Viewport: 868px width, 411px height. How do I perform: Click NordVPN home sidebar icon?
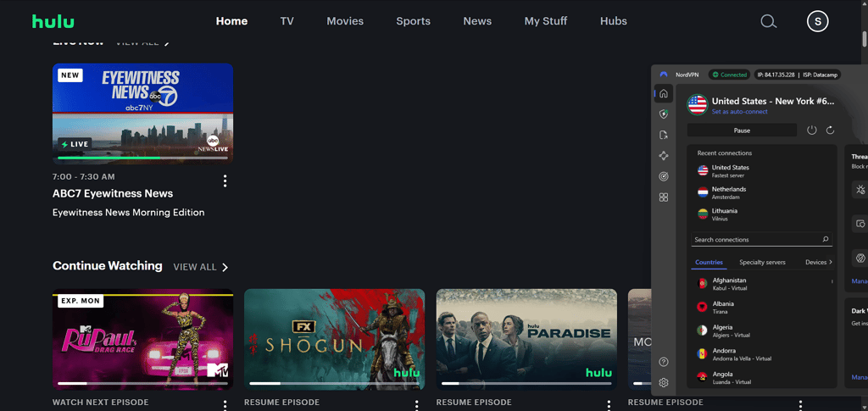pyautogui.click(x=664, y=93)
